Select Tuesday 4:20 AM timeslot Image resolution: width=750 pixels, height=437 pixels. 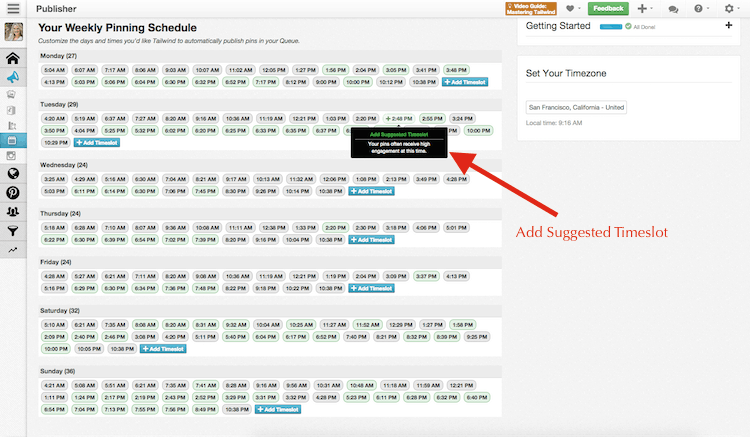pyautogui.click(x=55, y=119)
